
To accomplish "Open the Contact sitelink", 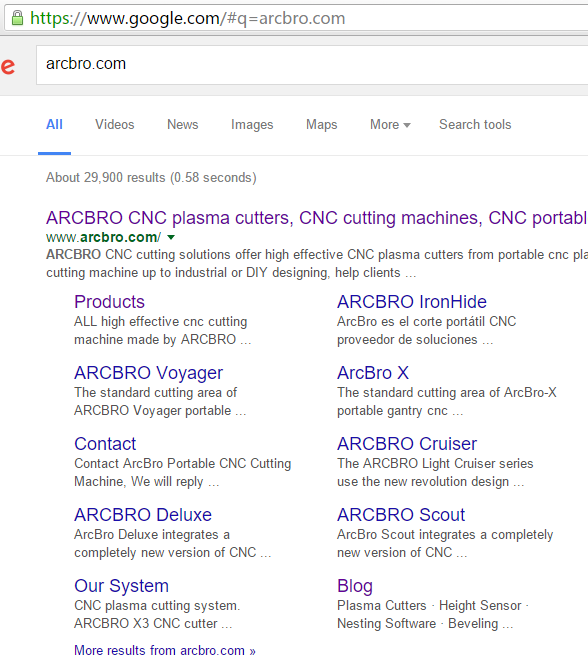I will click(x=105, y=444).
